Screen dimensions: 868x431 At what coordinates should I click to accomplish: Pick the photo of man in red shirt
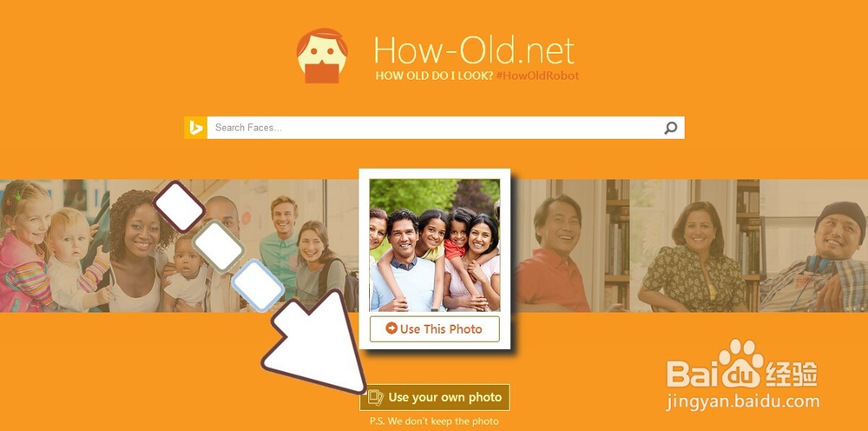point(559,246)
